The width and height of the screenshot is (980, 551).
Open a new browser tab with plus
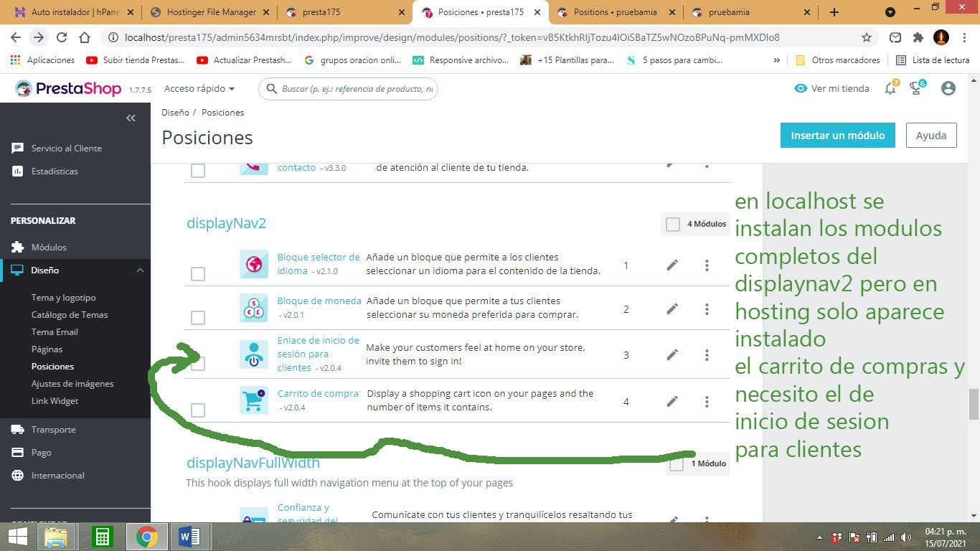[x=834, y=12]
